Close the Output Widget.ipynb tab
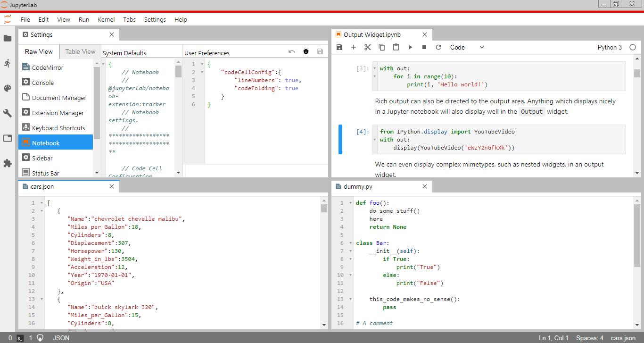This screenshot has height=343, width=644. coord(425,34)
